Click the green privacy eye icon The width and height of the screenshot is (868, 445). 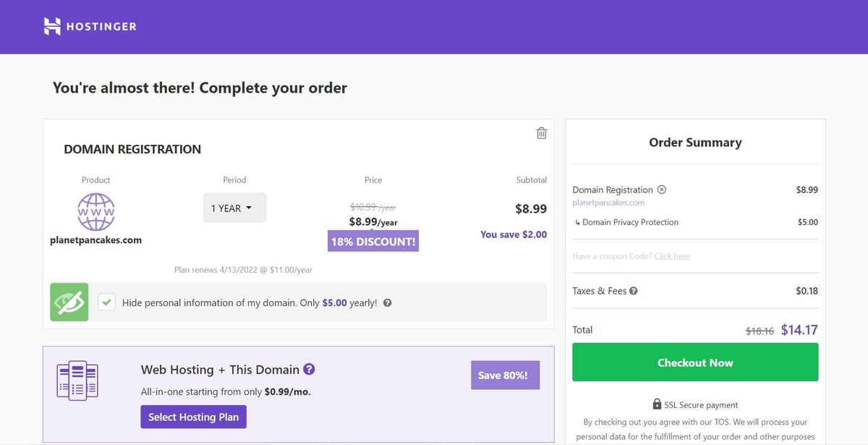click(69, 302)
